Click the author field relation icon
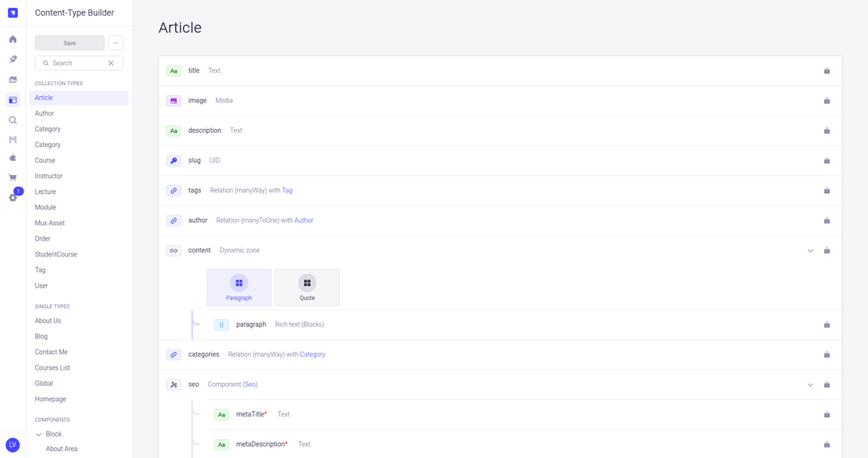868x458 pixels. [x=174, y=220]
